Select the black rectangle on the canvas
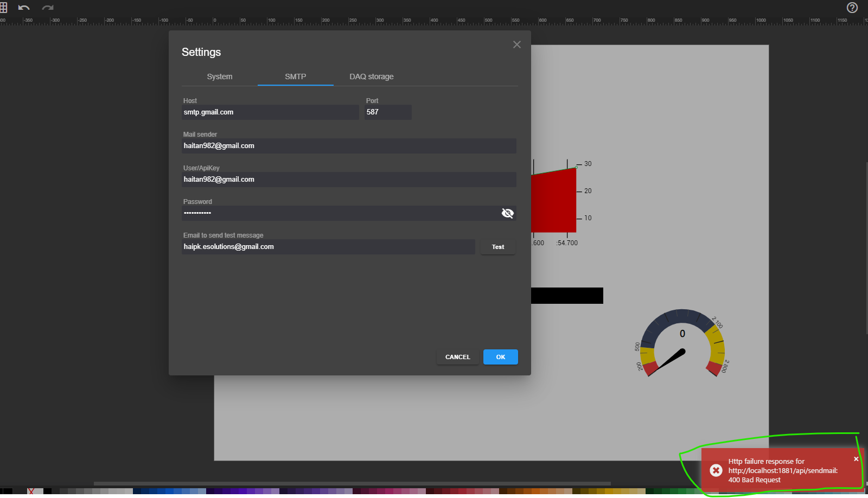This screenshot has width=868, height=498. click(x=567, y=296)
